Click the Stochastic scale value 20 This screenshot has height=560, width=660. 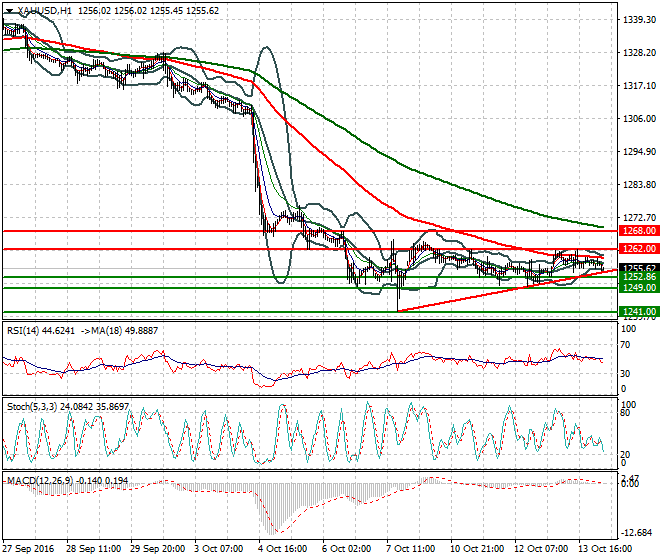625,454
